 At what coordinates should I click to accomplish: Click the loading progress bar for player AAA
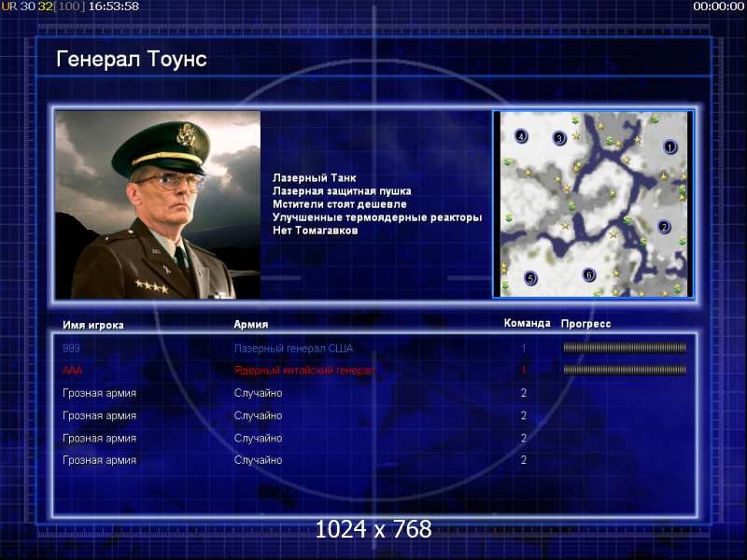(x=625, y=370)
